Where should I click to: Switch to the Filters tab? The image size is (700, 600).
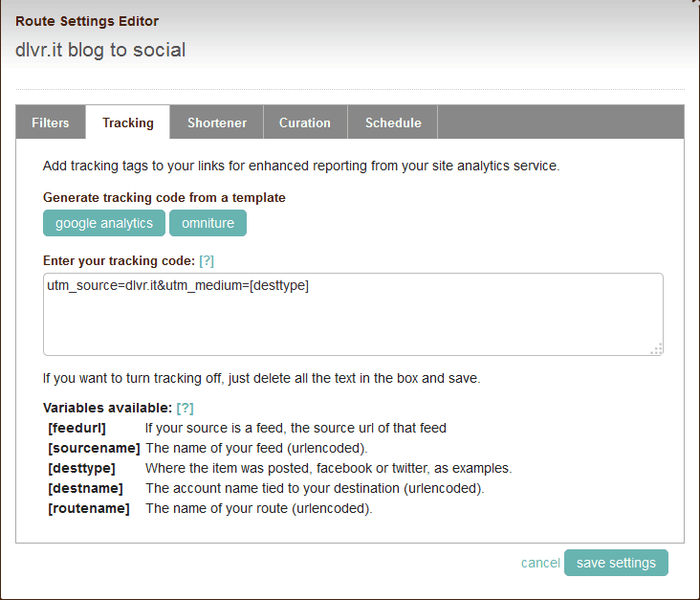[x=51, y=122]
